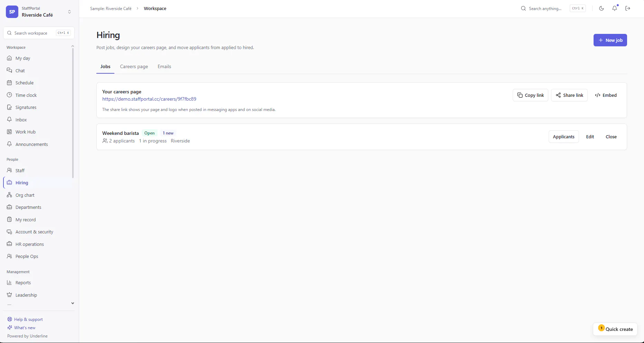The image size is (644, 343).
Task: Close the Weekend barista job
Action: [611, 137]
